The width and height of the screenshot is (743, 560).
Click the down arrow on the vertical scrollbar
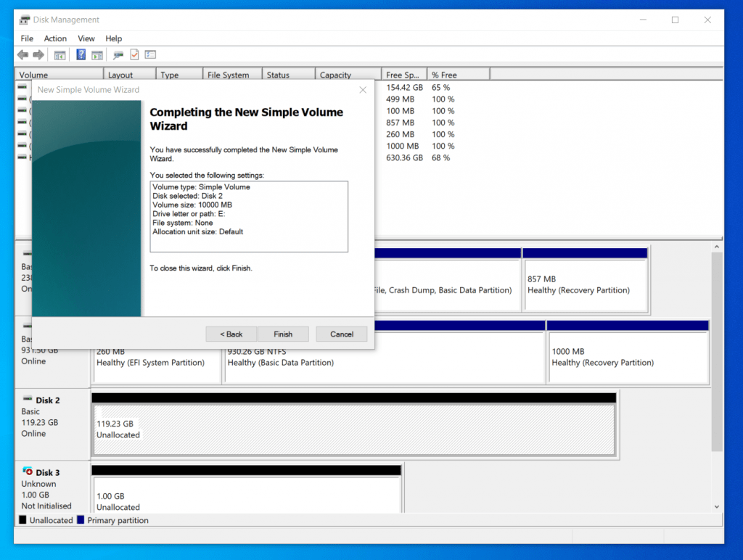click(718, 506)
